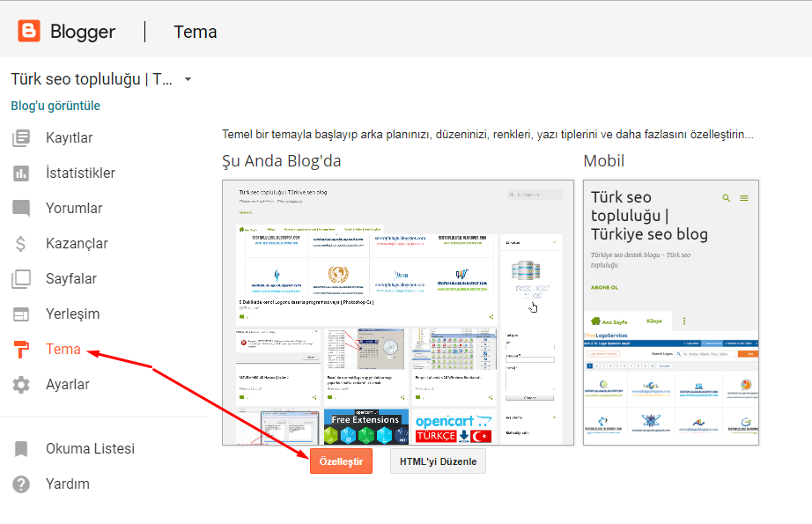
Task: Click the Ayarlar gear icon
Action: coord(21,384)
